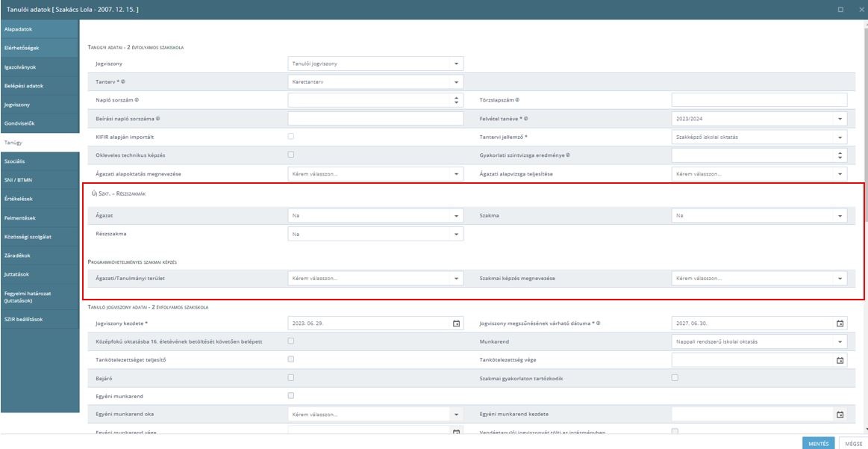Open the Tanterv dropdown showing Kerettanterv
Viewport: 868px width, 449px height.
coord(375,82)
